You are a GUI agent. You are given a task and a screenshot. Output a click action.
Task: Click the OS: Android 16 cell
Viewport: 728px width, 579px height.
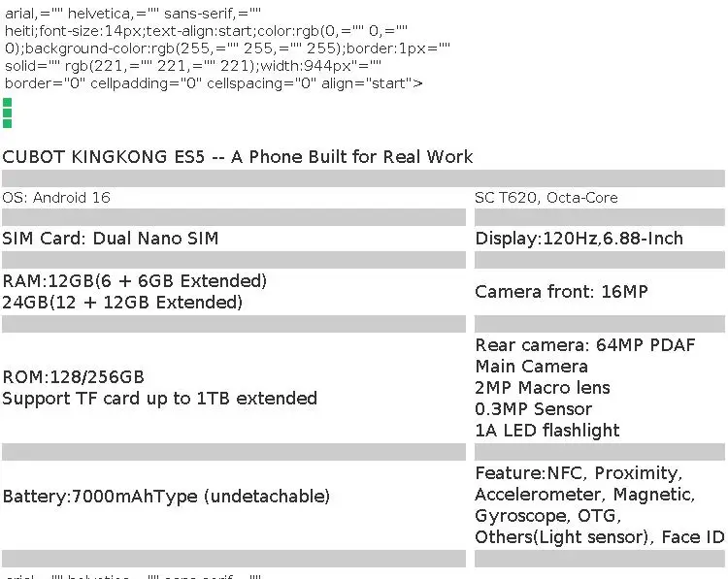tap(56, 198)
